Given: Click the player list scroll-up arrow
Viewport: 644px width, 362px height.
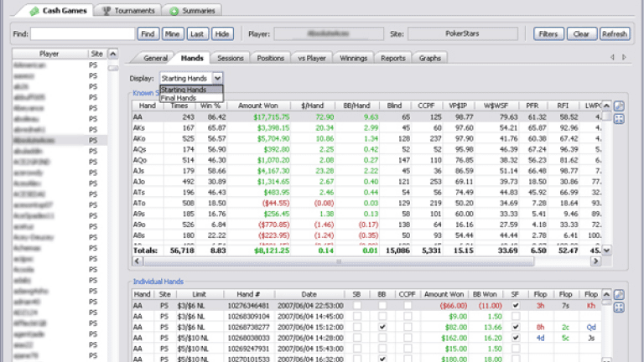Looking at the screenshot, I should 113,54.
